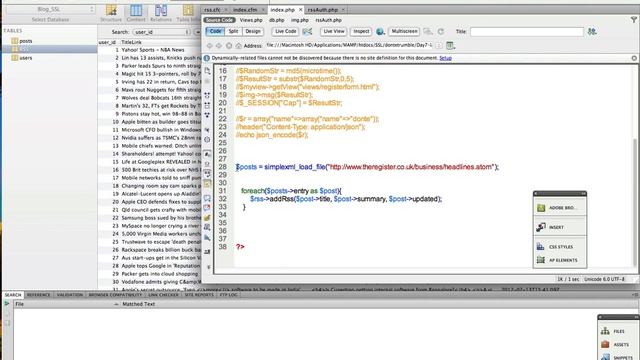Click the Setup link in info bar
The height and width of the screenshot is (360, 640).
pyautogui.click(x=445, y=58)
